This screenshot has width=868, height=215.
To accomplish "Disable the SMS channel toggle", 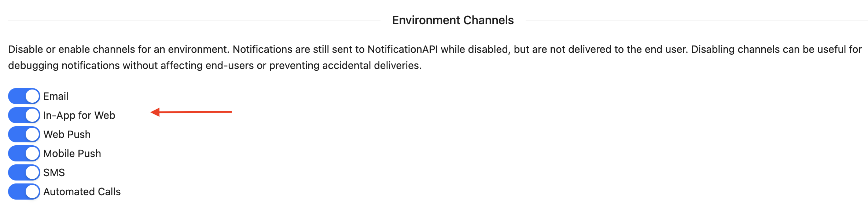I will 23,172.
